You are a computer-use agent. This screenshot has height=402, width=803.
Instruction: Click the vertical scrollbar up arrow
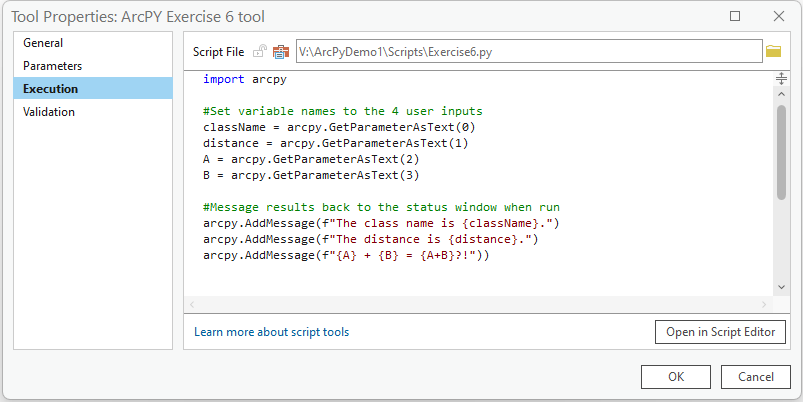click(x=781, y=94)
